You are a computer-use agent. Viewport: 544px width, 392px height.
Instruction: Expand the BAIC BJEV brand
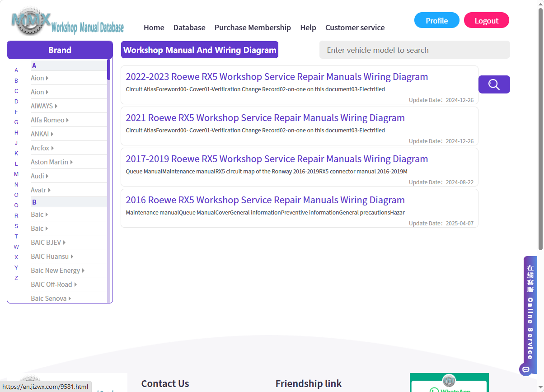click(x=48, y=243)
